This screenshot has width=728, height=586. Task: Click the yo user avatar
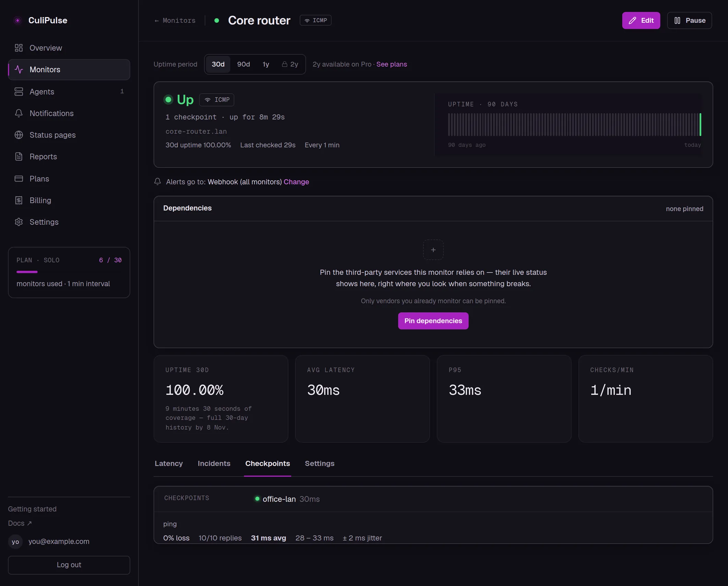pyautogui.click(x=15, y=542)
